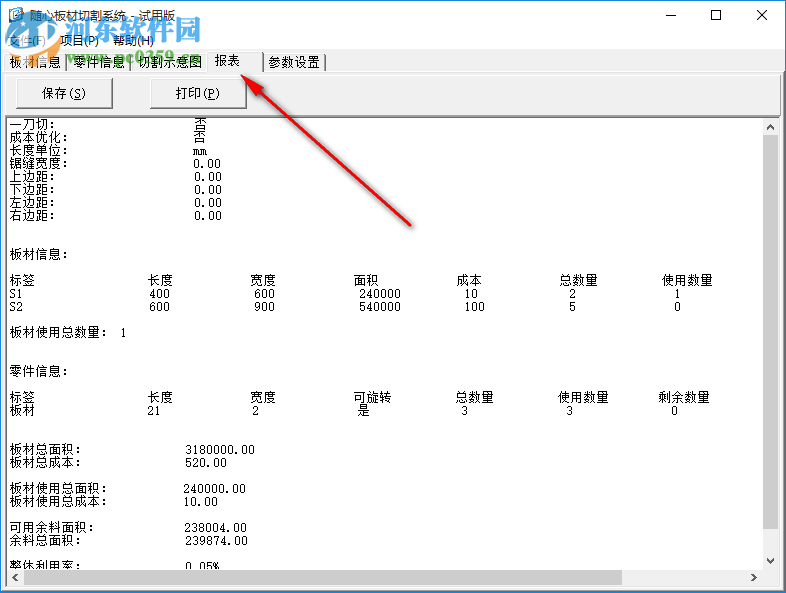Click the S2 cost value 100
Image resolution: width=786 pixels, height=593 pixels.
[474, 307]
